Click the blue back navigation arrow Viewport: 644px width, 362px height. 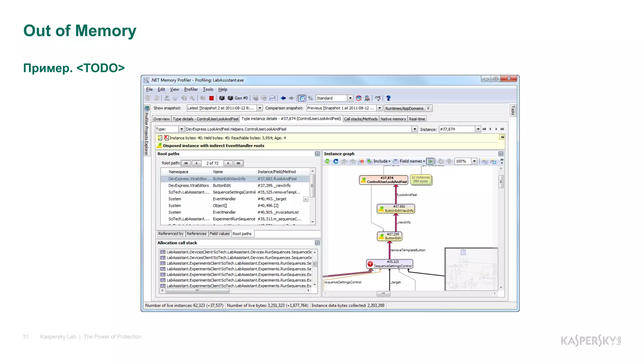(283, 98)
